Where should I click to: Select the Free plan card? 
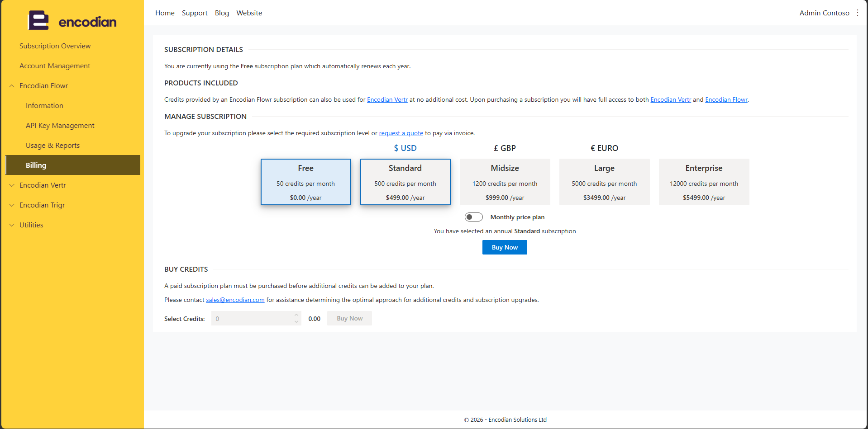tap(306, 182)
